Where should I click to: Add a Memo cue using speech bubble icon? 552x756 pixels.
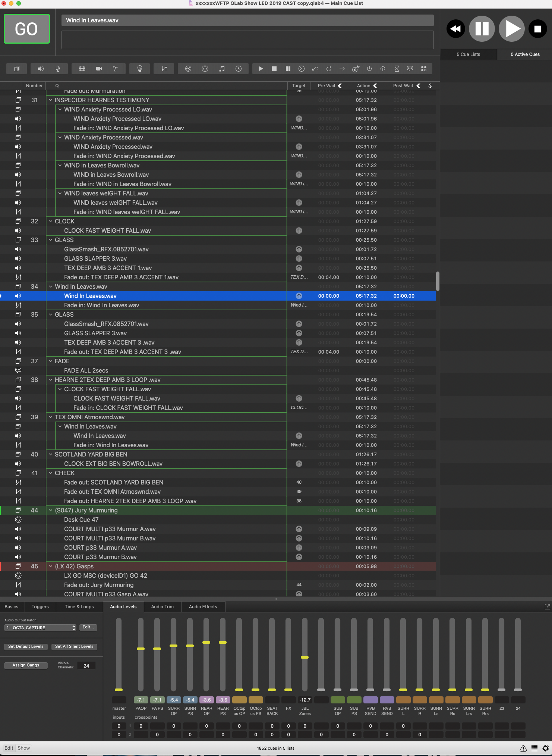pos(410,69)
